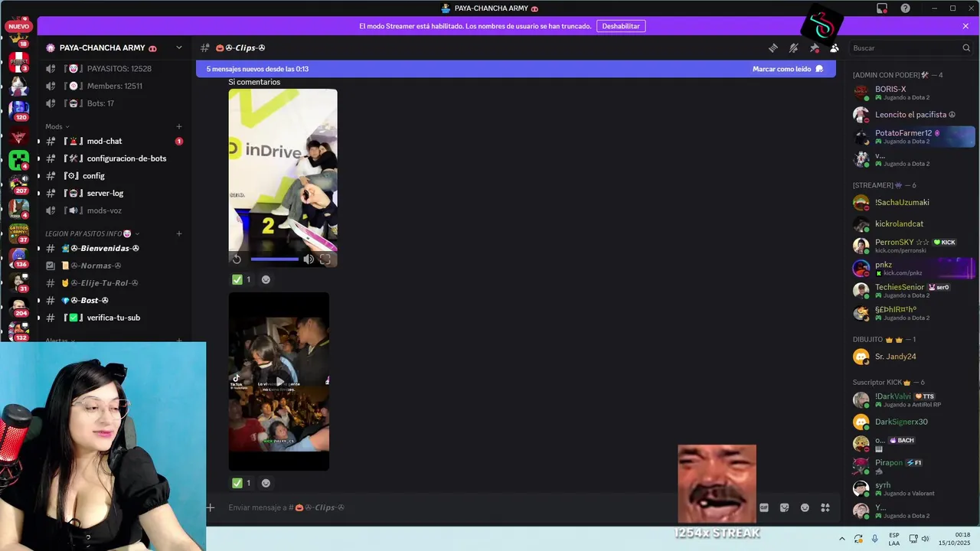980x551 pixels.
Task: Replay the inDrive video clip
Action: pos(237,259)
